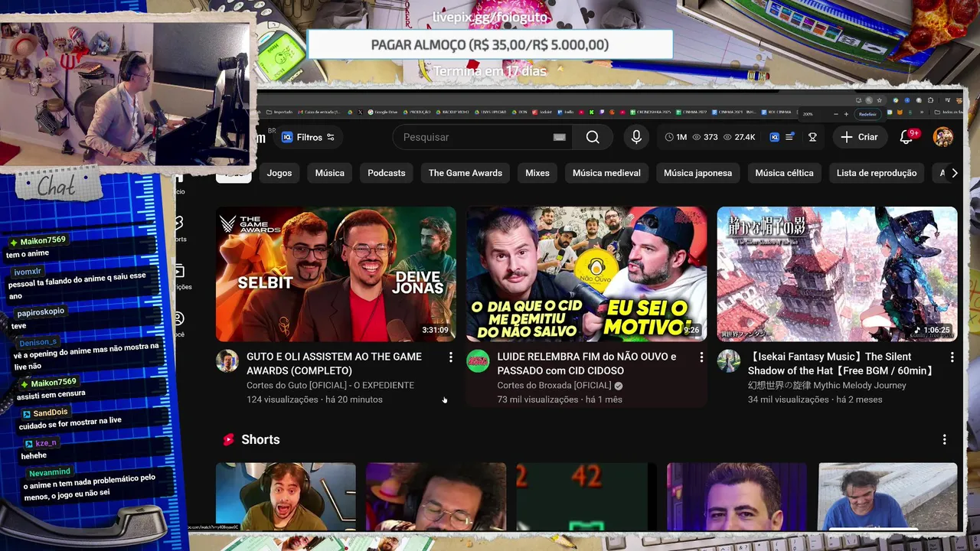Bookmark page with star icon in address bar
The image size is (980, 551).
pyautogui.click(x=879, y=100)
